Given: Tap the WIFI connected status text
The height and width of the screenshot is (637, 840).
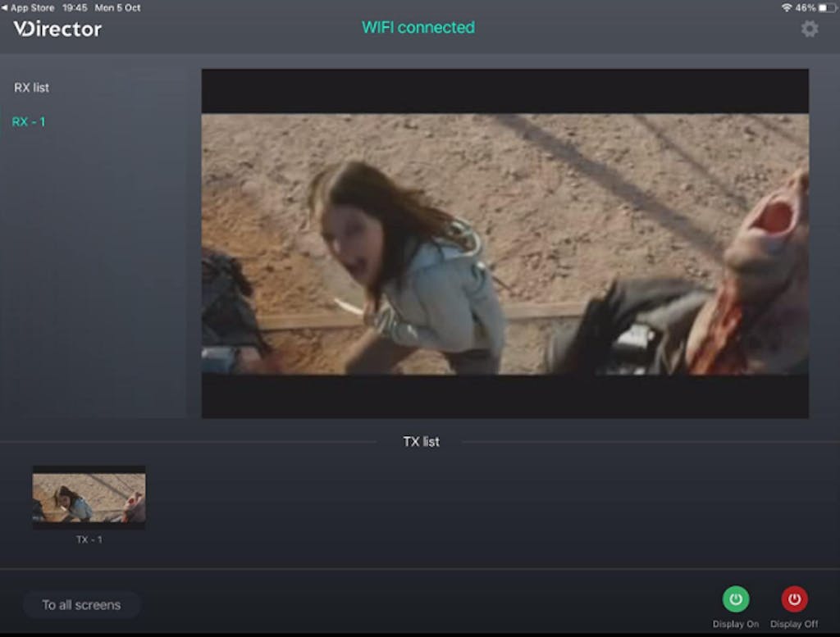Looking at the screenshot, I should click(418, 28).
